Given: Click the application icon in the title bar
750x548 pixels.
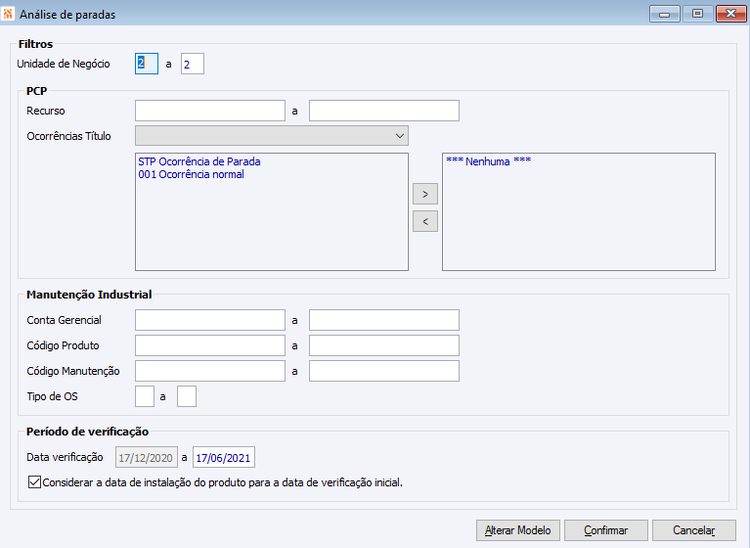Looking at the screenshot, I should coord(8,14).
